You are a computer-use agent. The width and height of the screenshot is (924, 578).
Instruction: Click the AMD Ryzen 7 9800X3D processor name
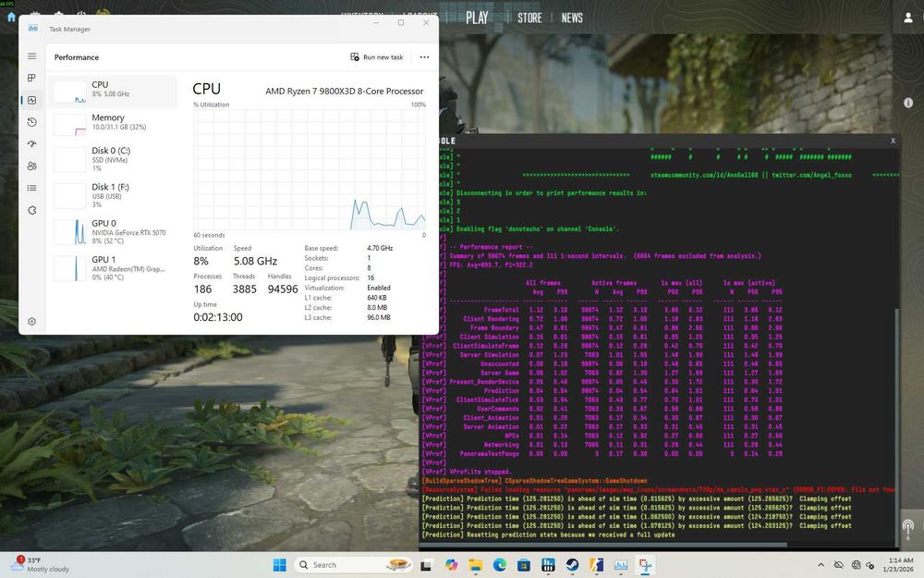point(344,92)
